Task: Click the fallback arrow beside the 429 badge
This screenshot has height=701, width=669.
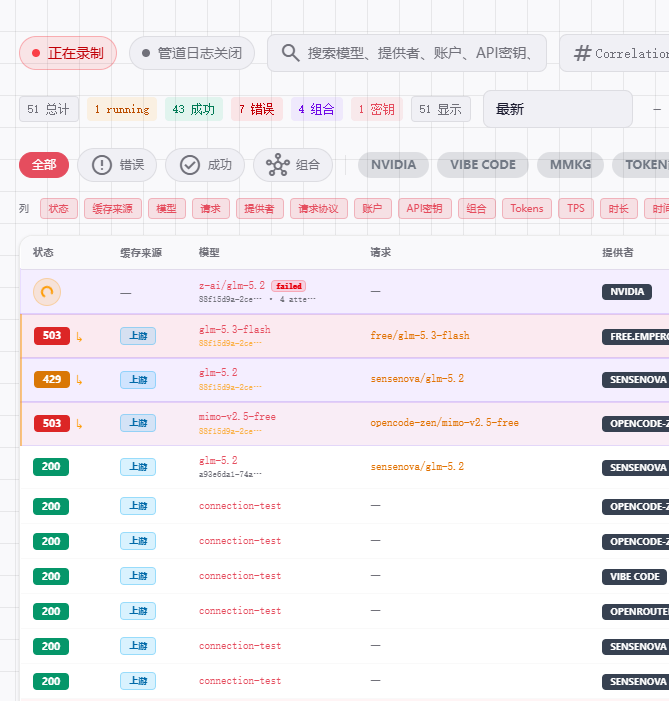Action: pos(79,380)
